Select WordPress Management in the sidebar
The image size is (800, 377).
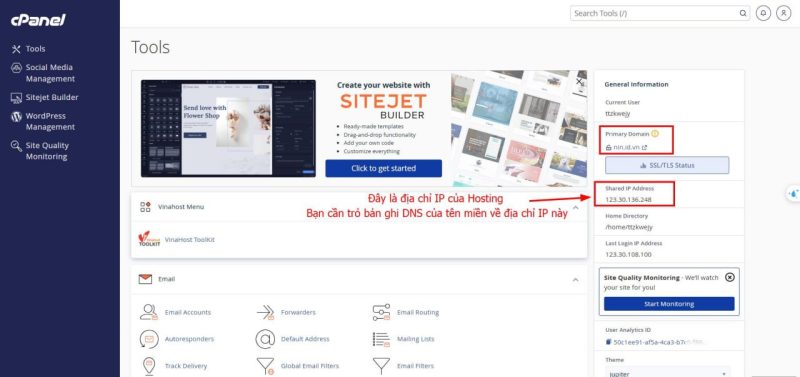(50, 121)
